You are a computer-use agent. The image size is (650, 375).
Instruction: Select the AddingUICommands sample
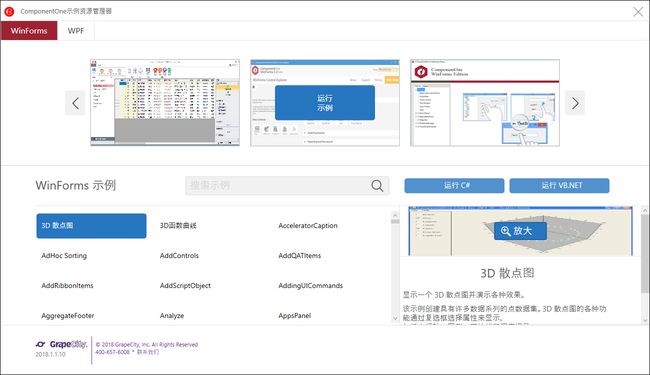click(x=310, y=285)
